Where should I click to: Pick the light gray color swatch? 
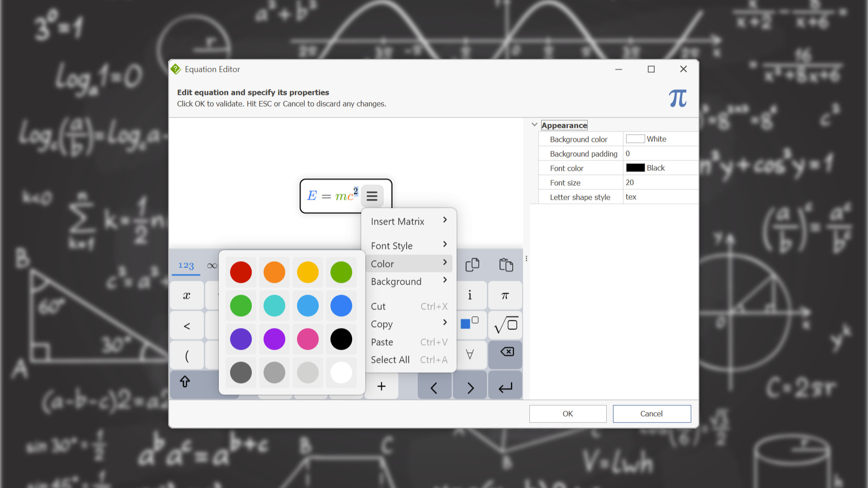tap(308, 373)
